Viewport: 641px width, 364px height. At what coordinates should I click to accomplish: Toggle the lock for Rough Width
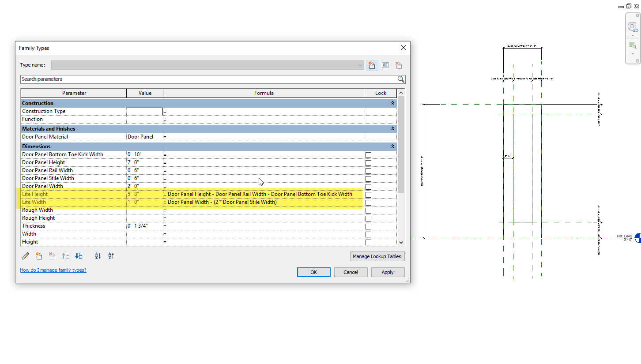[x=368, y=210]
